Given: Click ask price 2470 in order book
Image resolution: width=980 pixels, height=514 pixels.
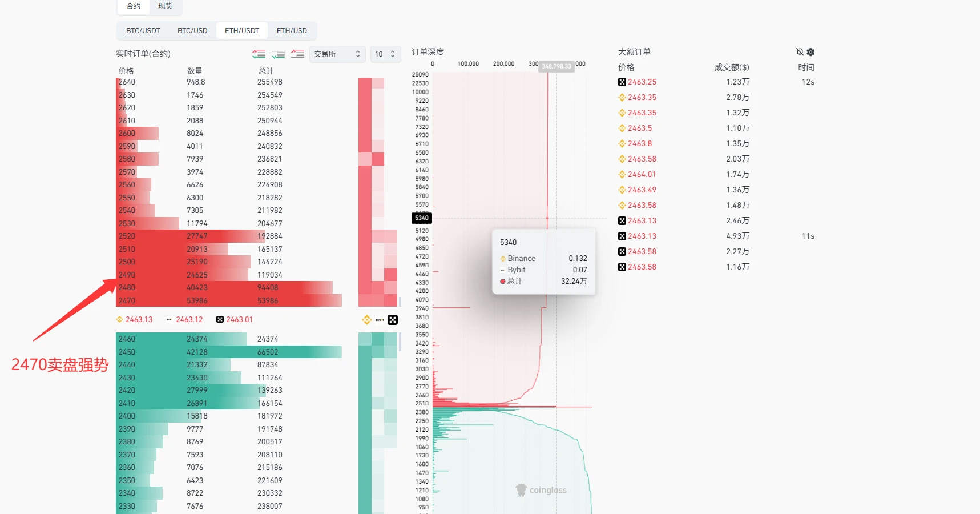Looking at the screenshot, I should pos(127,301).
